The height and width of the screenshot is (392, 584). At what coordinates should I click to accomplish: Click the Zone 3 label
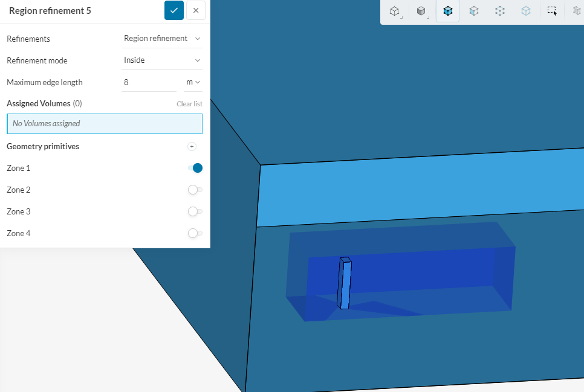[19, 211]
